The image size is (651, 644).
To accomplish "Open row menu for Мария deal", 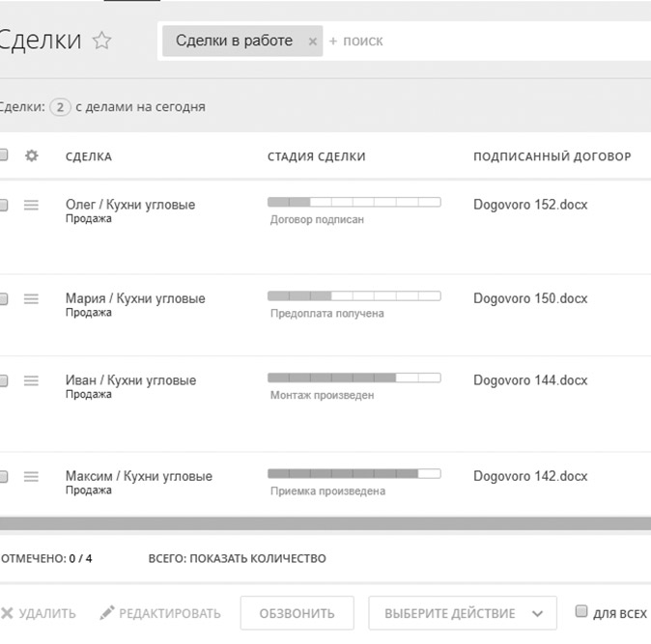I will (x=31, y=299).
